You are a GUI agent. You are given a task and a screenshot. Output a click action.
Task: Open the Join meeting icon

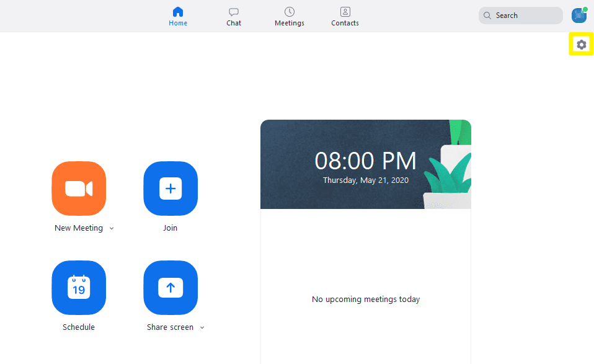(170, 189)
